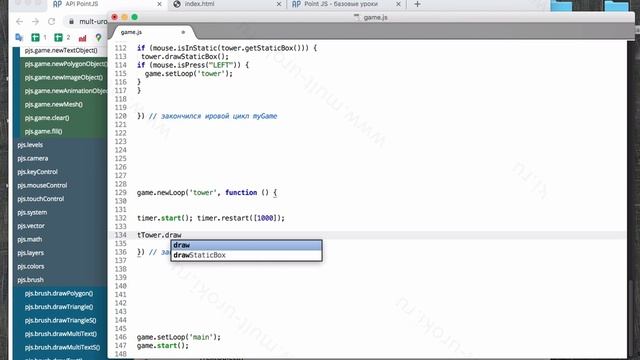The width and height of the screenshot is (640, 360).
Task: Choose drawStaticBox from the autocomplete list
Action: click(x=247, y=255)
